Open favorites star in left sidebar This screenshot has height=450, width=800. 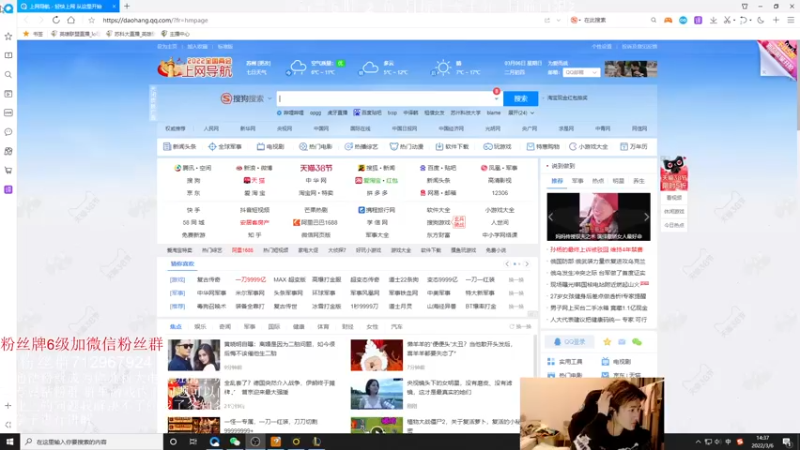click(x=8, y=36)
